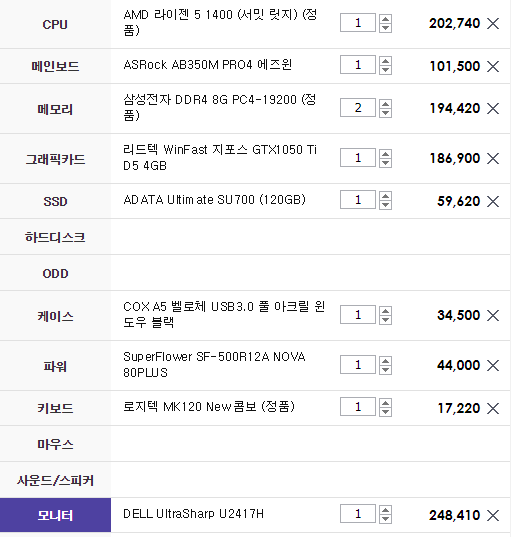Image resolution: width=511 pixels, height=537 pixels.
Task: Focus the SSD quantity input field
Action: pyautogui.click(x=358, y=200)
